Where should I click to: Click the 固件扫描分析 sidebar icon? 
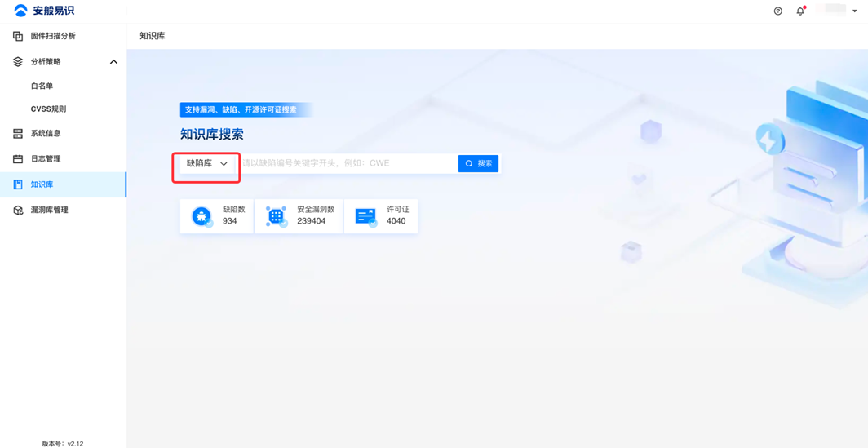[18, 36]
